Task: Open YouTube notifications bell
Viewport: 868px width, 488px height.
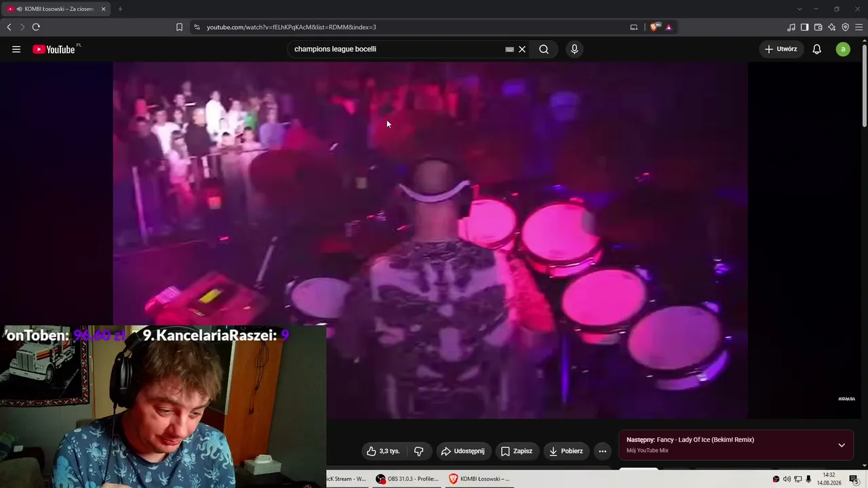Action: coord(817,49)
